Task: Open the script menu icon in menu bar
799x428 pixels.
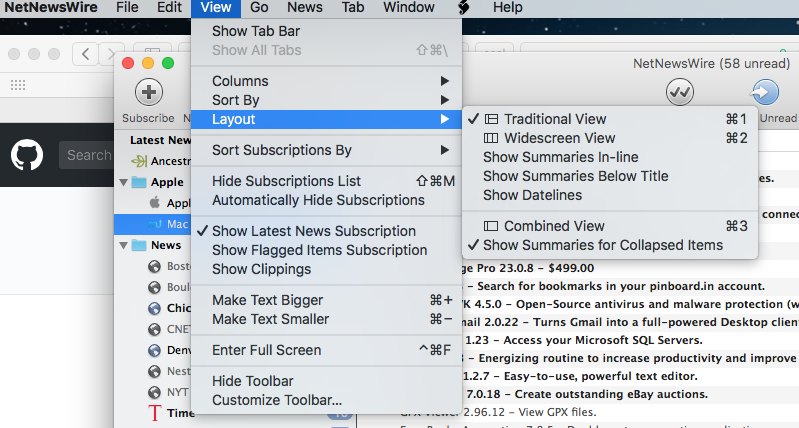Action: [464, 8]
